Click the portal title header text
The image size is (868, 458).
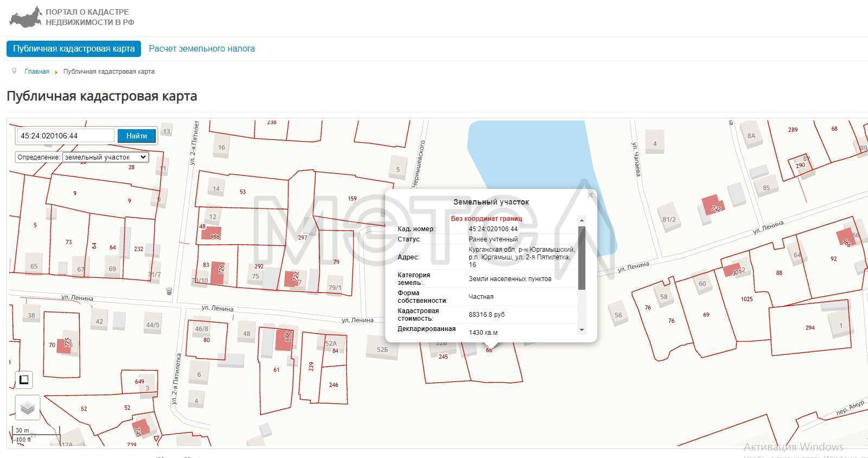(x=90, y=17)
